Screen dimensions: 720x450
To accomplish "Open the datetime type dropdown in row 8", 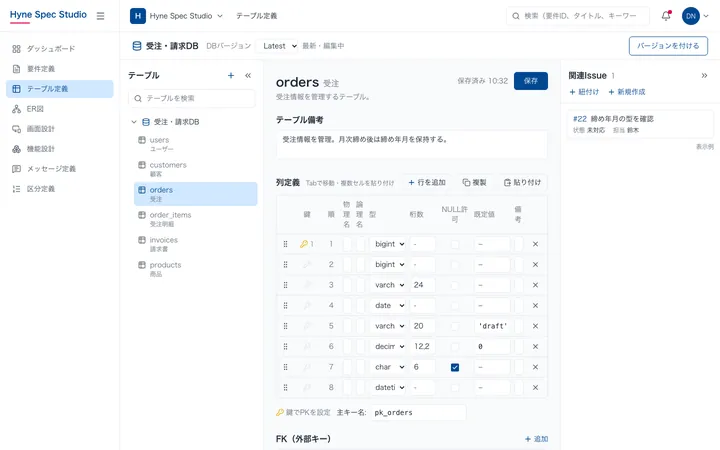I will pos(388,388).
